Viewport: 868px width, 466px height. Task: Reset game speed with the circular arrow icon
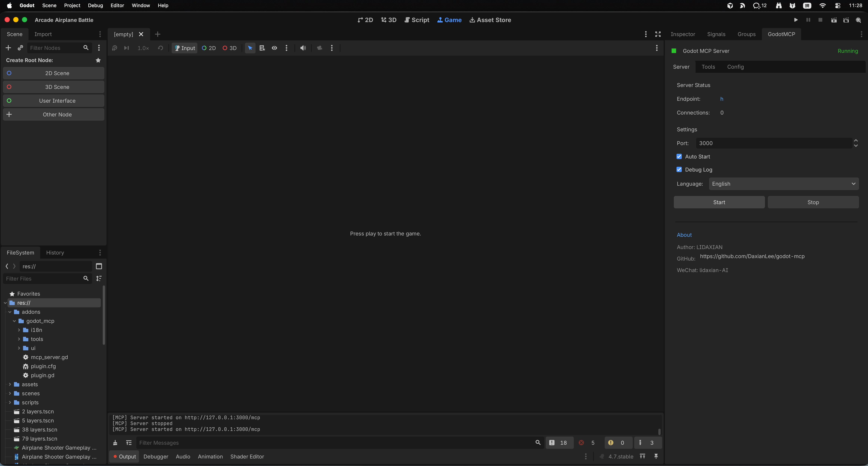tap(160, 48)
